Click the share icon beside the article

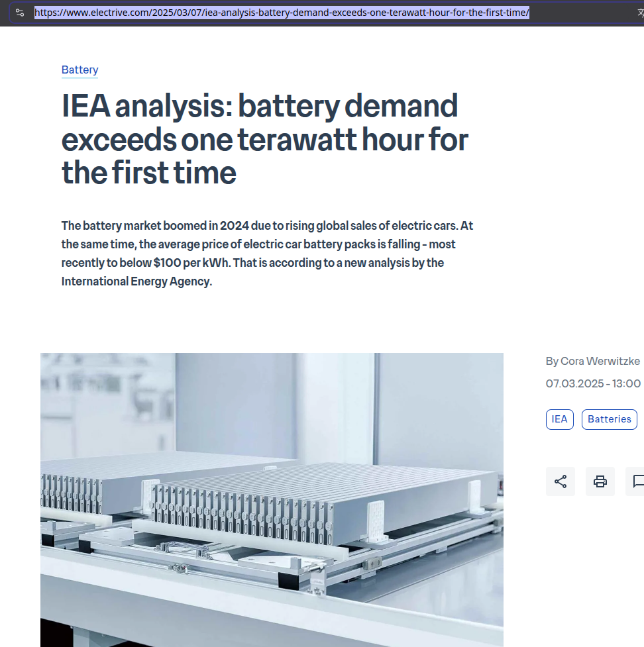[x=560, y=481]
